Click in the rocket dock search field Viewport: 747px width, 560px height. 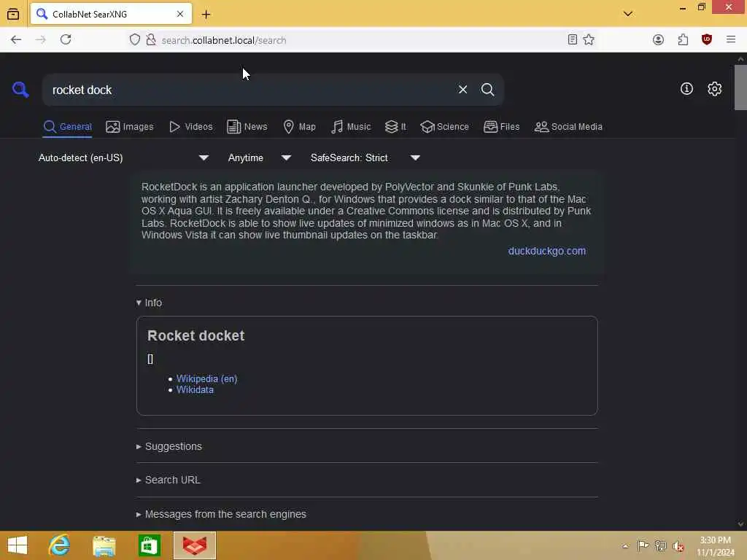point(248,90)
